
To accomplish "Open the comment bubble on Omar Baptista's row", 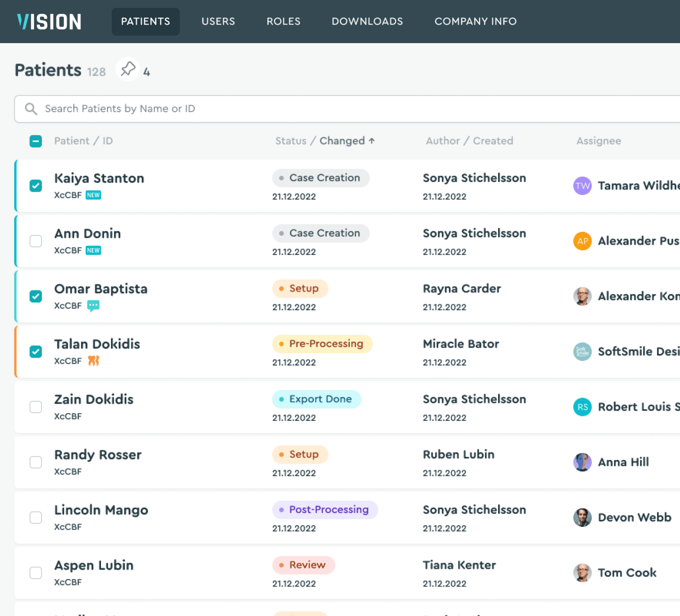I will [93, 305].
